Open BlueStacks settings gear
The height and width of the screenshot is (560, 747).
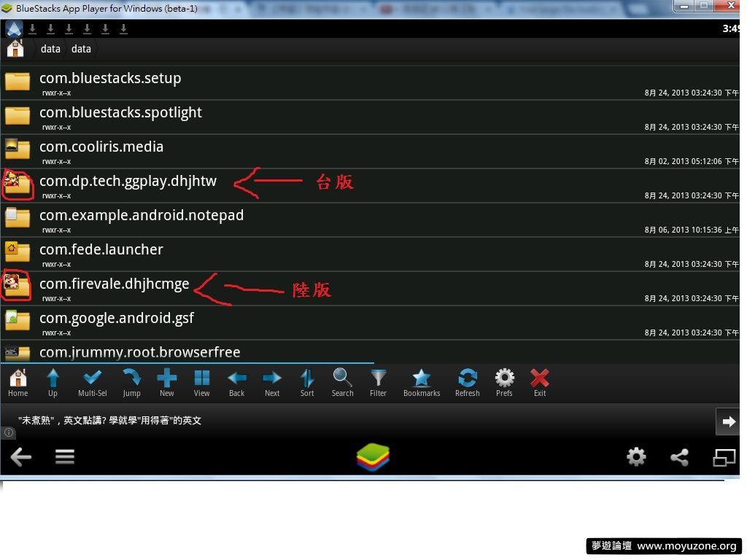(636, 457)
